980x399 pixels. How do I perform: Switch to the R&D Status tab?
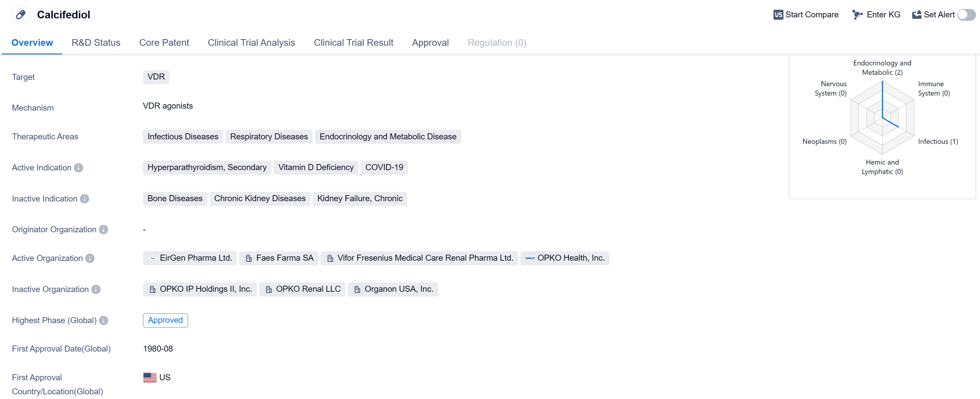tap(96, 43)
